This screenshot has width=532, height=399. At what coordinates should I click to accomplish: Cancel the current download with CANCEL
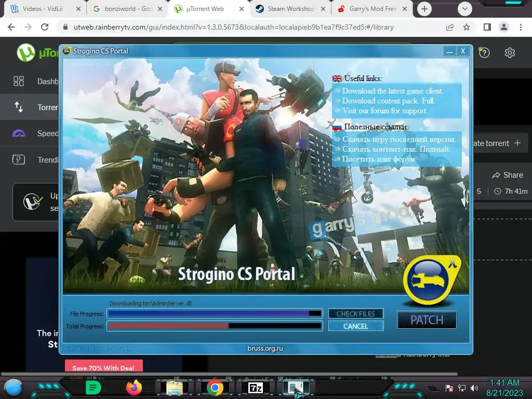[355, 326]
